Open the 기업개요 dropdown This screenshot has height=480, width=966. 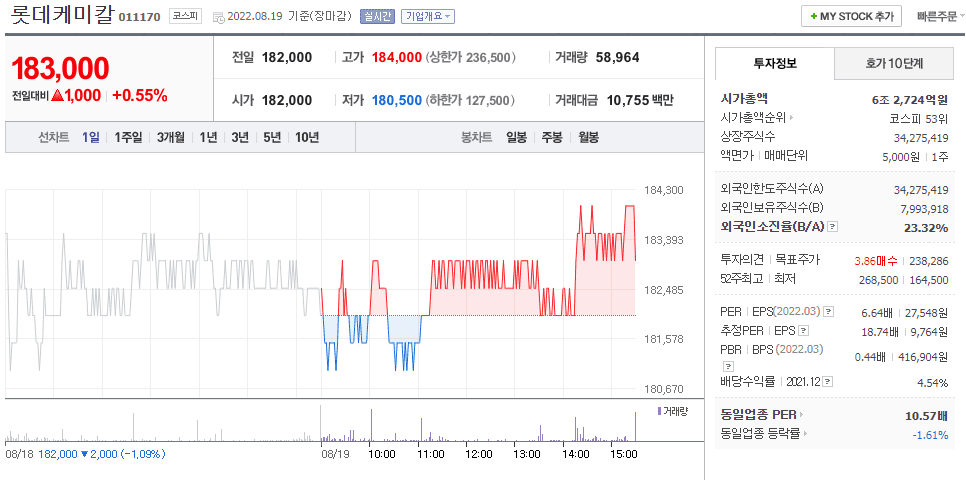(x=428, y=17)
